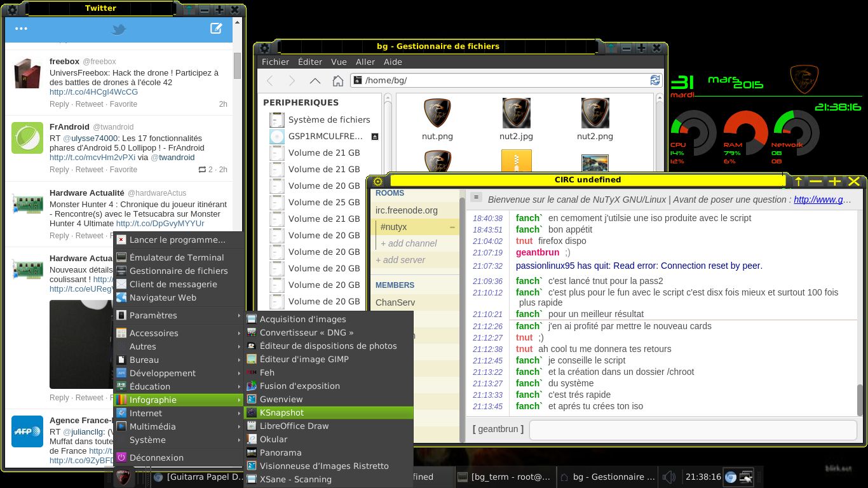Refresh the file view with the reload icon
868x488 pixels.
(x=655, y=80)
